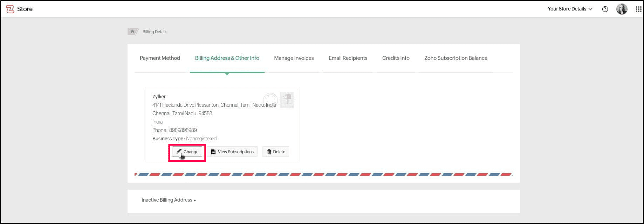This screenshot has height=224, width=644.
Task: Delete the Zylker billing address
Action: point(276,152)
